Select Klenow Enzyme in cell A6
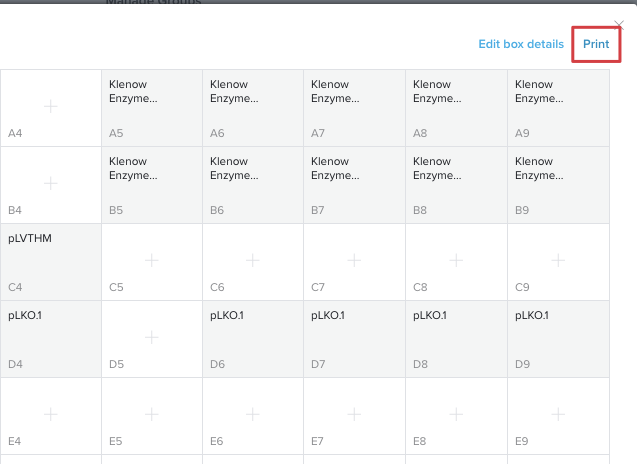Screen dimensions: 637x464 (x=253, y=108)
